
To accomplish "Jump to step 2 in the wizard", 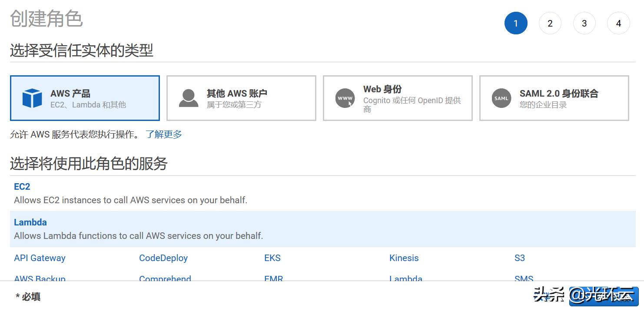I will [550, 23].
